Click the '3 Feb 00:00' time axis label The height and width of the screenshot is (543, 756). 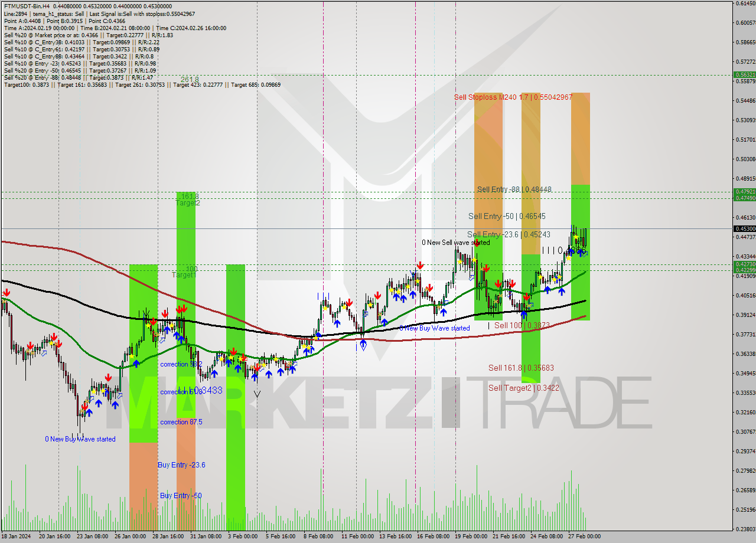[x=243, y=537]
